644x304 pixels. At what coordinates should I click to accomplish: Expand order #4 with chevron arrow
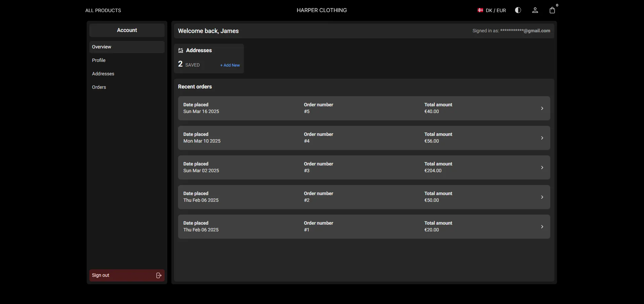coord(542,138)
